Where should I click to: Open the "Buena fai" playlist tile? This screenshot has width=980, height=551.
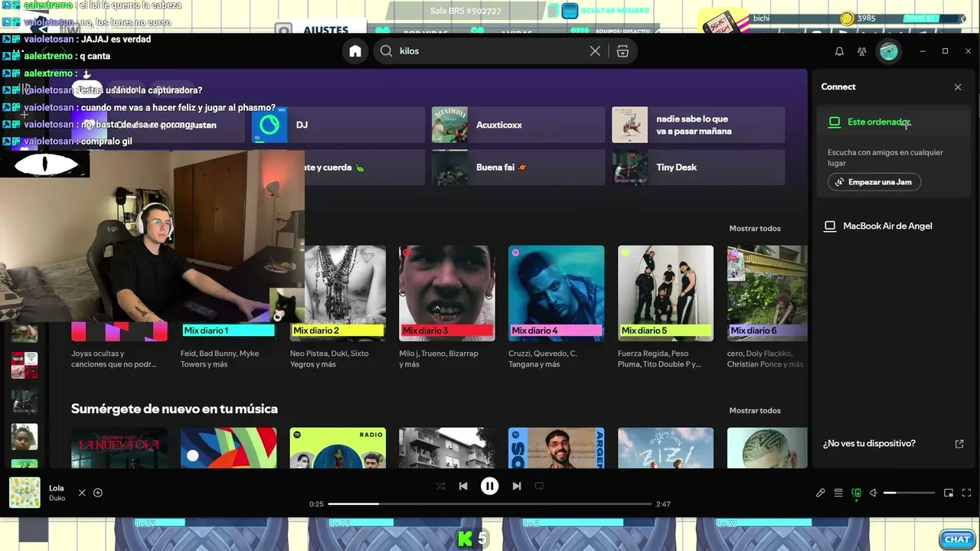tap(518, 168)
